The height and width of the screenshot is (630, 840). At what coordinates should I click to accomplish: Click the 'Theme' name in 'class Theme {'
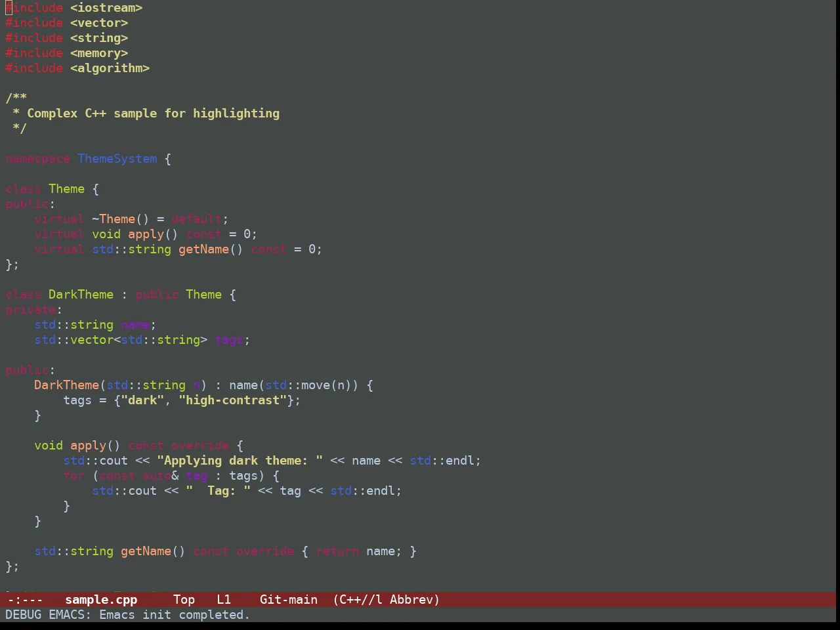pos(66,189)
